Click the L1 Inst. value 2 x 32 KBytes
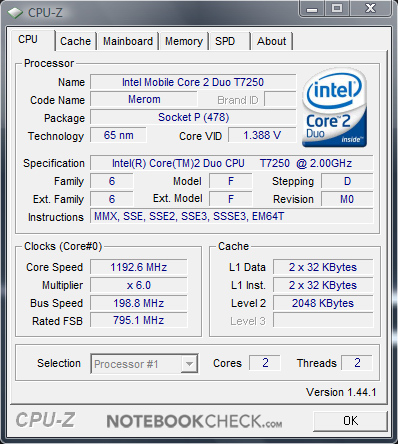 pos(323,285)
